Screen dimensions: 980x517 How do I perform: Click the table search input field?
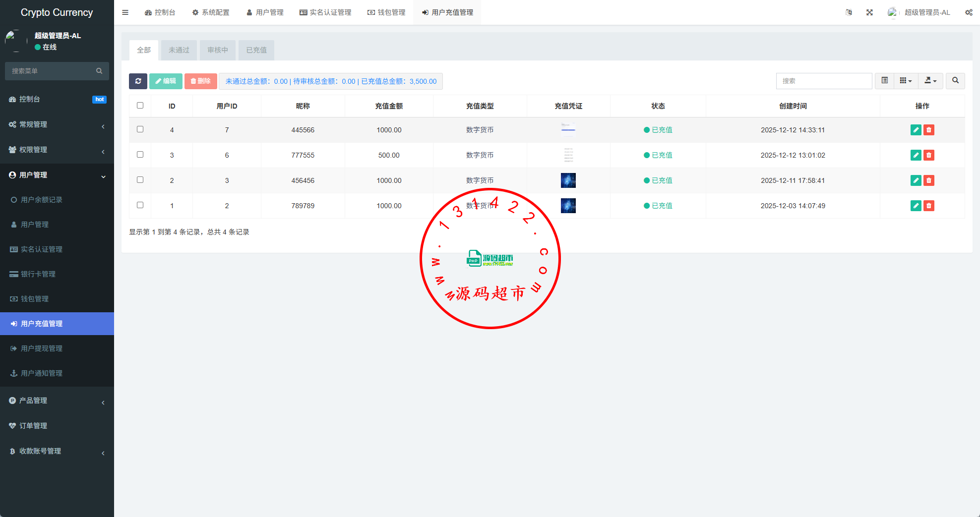pos(824,81)
